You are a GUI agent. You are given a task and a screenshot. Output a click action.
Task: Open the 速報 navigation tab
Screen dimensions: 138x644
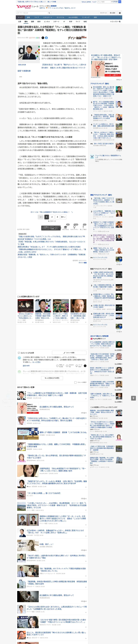point(28,17)
